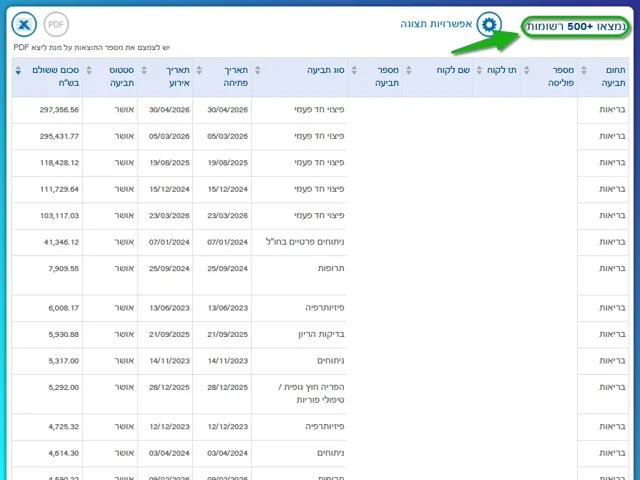Click the PDF export icon
Screen dimensions: 640x480
point(56,24)
